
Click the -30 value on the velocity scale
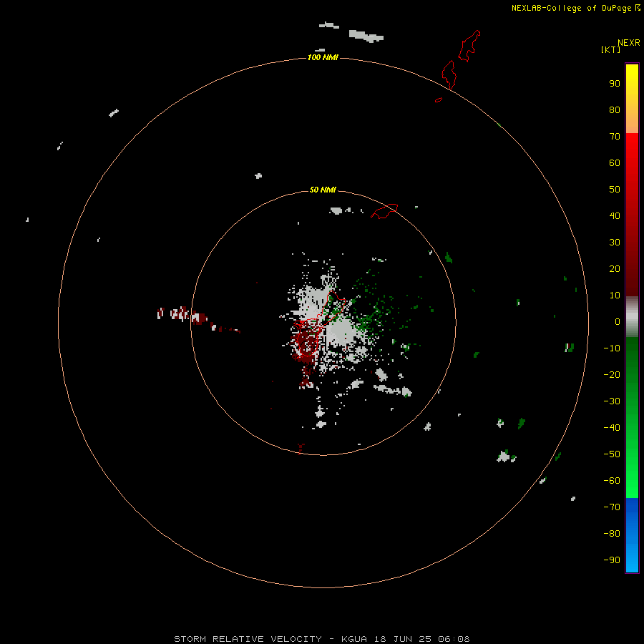tap(612, 401)
